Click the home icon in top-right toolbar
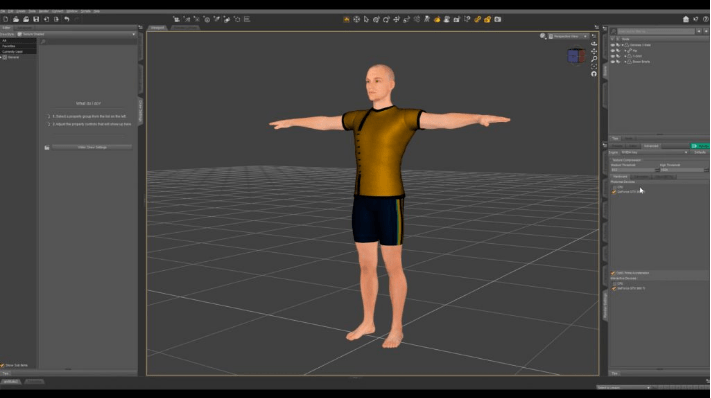Image resolution: width=711 pixels, height=398 pixels. coord(686,19)
